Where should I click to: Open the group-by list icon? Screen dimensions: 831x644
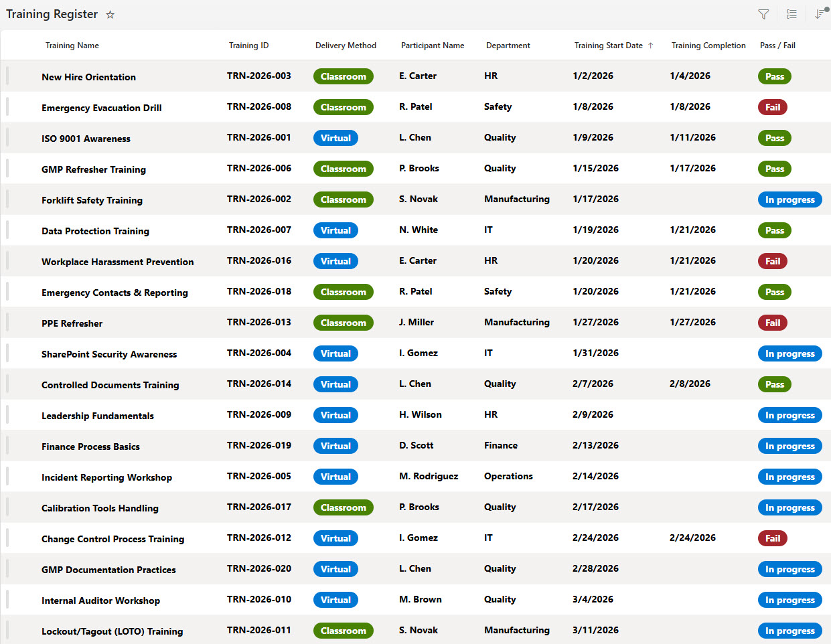pos(791,13)
